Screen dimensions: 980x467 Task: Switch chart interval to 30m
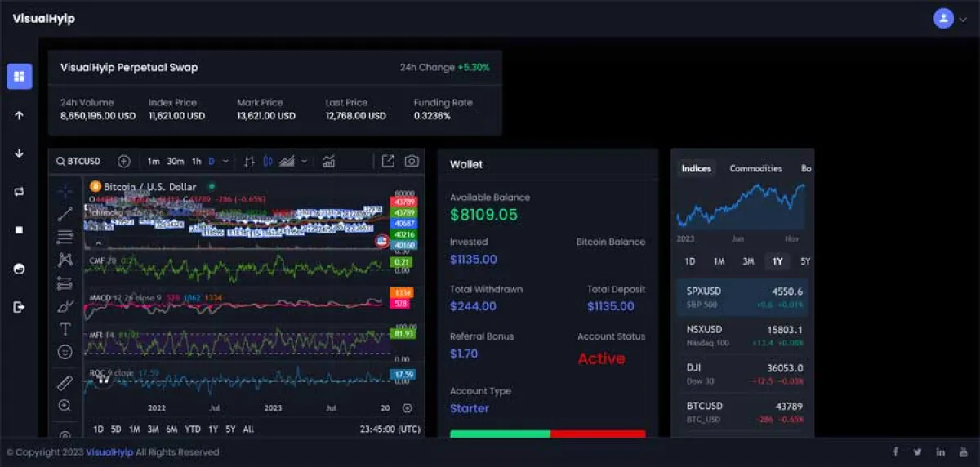[x=176, y=162]
